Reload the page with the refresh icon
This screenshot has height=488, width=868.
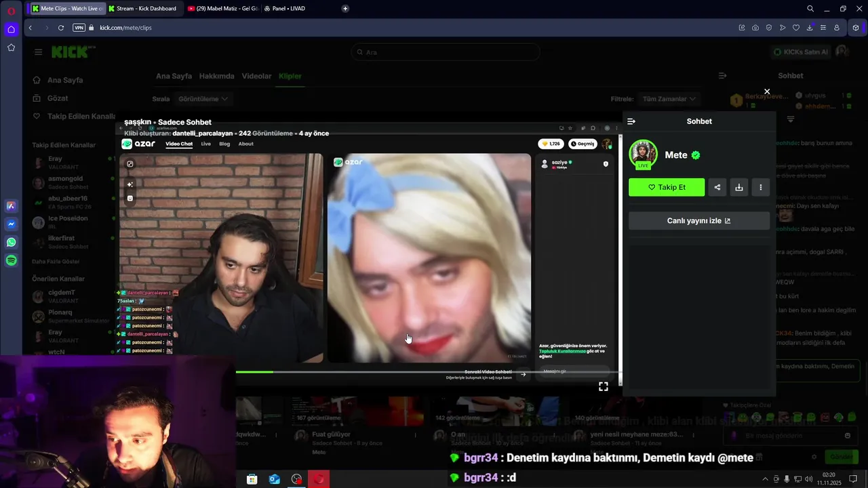point(61,28)
